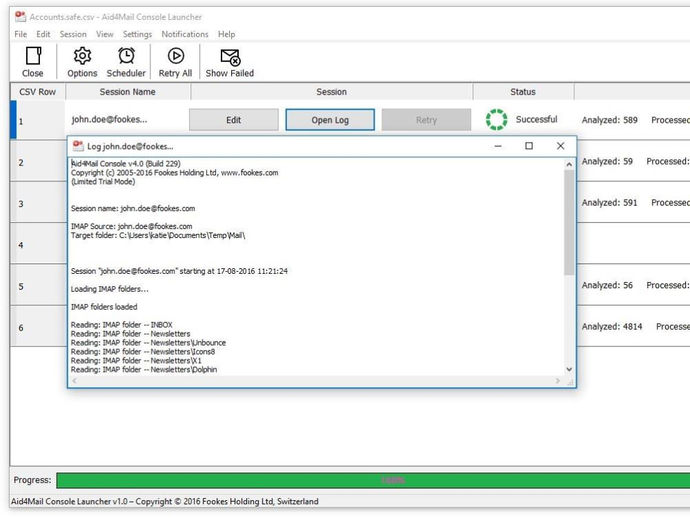Open the Settings menu
690x518 pixels.
click(x=137, y=34)
